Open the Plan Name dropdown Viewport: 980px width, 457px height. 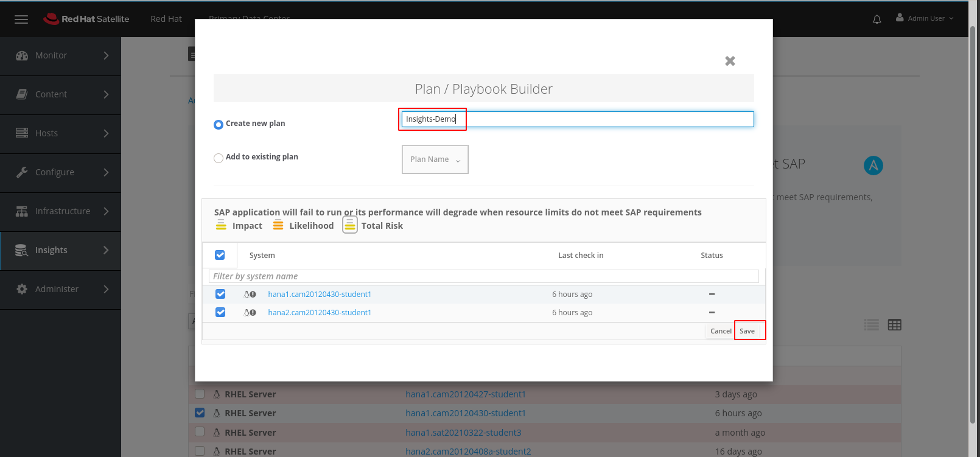click(435, 159)
